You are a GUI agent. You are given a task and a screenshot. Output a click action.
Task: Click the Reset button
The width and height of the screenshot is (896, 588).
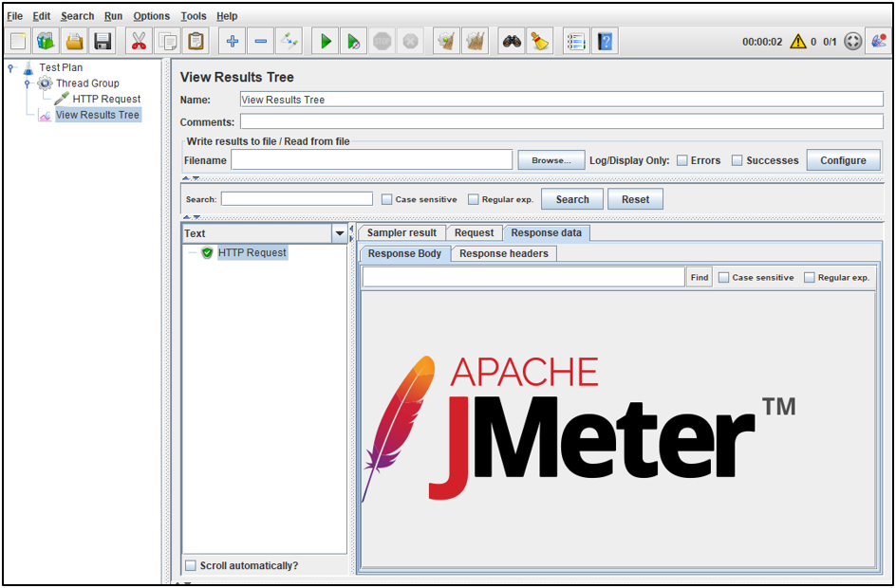click(x=635, y=199)
